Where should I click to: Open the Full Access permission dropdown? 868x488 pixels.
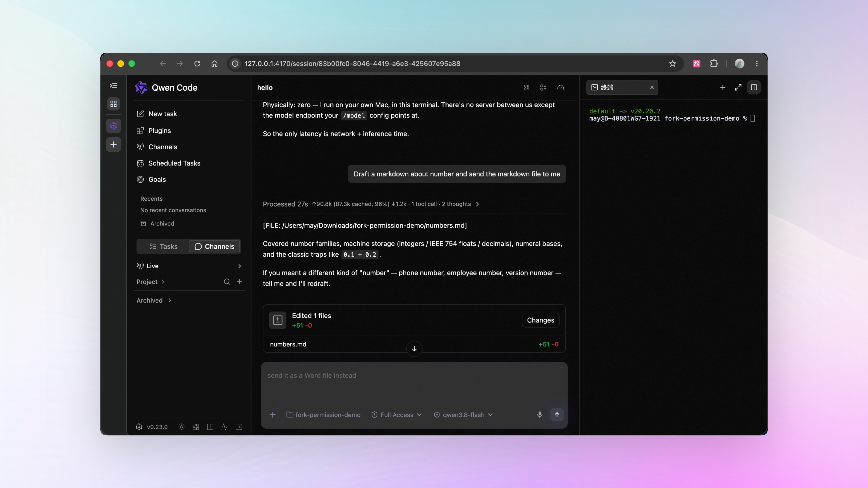[396, 415]
